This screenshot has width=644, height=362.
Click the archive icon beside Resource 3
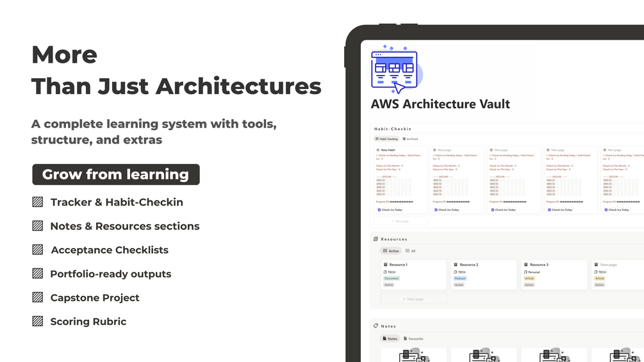click(x=526, y=265)
